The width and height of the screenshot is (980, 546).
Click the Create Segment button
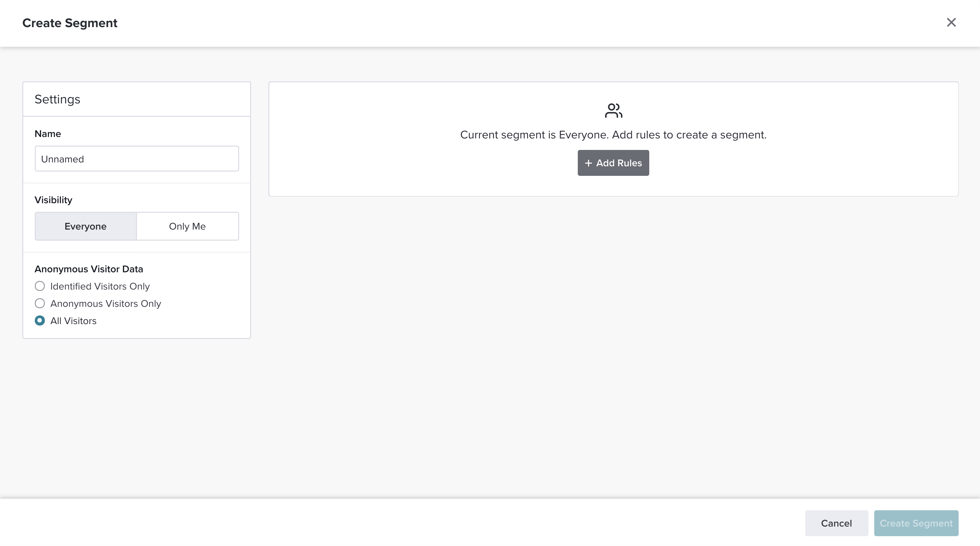click(x=916, y=523)
